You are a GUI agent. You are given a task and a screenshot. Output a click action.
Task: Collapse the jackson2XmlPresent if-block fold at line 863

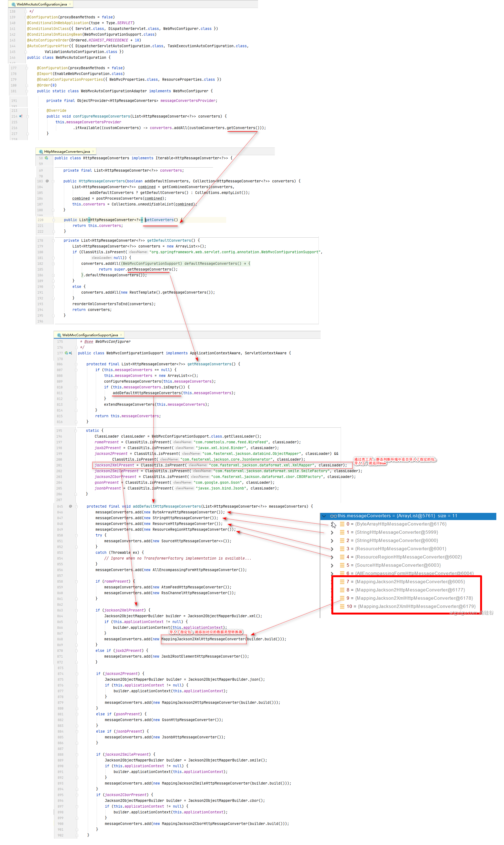pyautogui.click(x=77, y=610)
